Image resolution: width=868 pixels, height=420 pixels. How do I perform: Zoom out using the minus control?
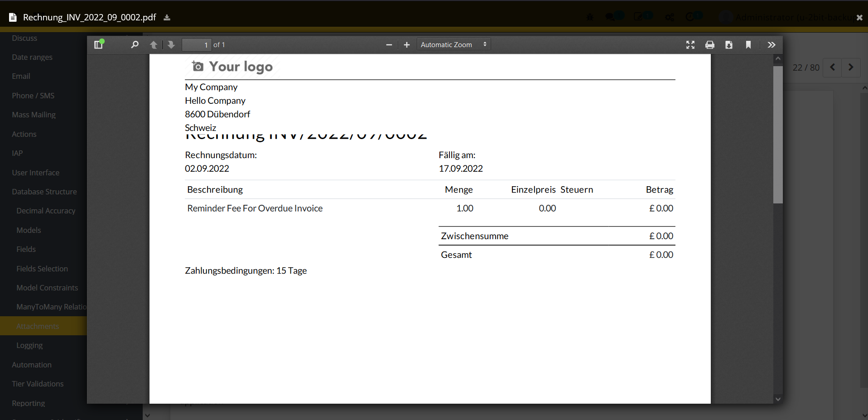pyautogui.click(x=389, y=44)
